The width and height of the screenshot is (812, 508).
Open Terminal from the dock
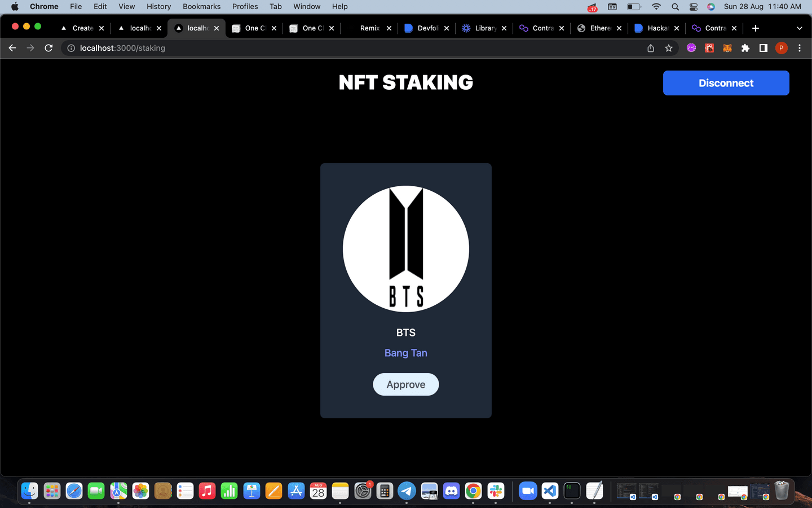(572, 491)
